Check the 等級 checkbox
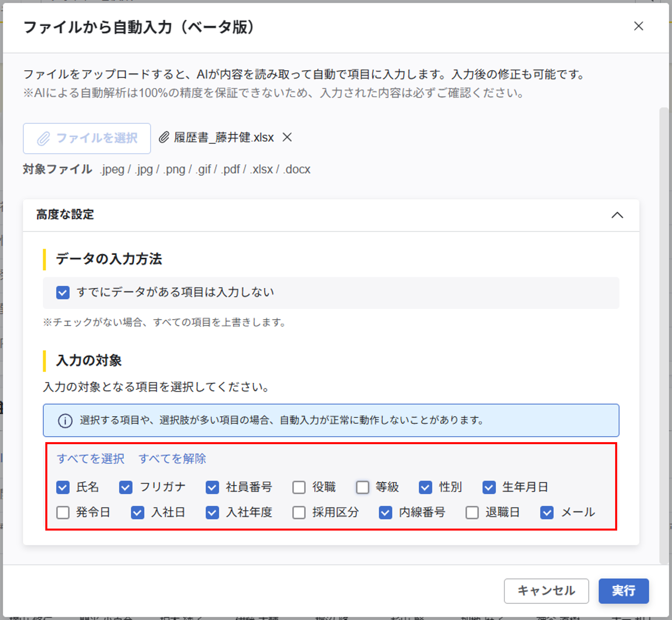 [362, 487]
